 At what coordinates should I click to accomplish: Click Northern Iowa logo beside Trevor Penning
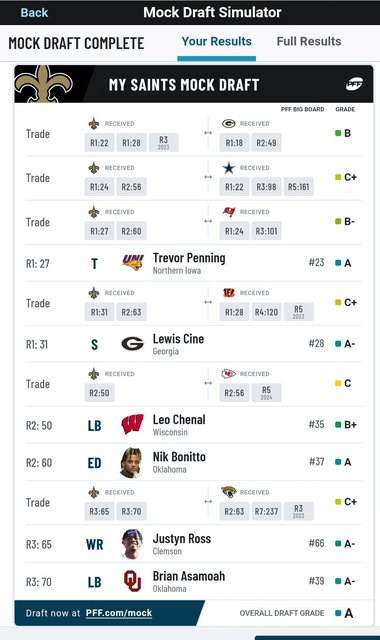point(133,262)
